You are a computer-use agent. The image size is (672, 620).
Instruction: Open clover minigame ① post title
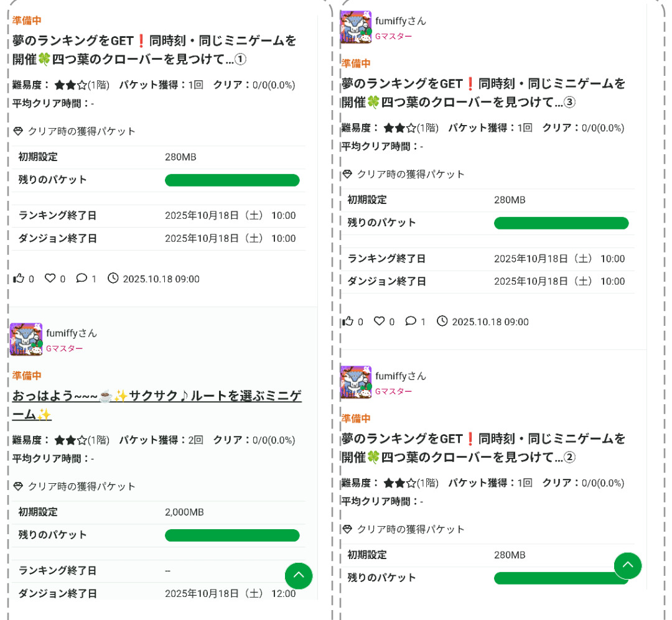[x=154, y=50]
